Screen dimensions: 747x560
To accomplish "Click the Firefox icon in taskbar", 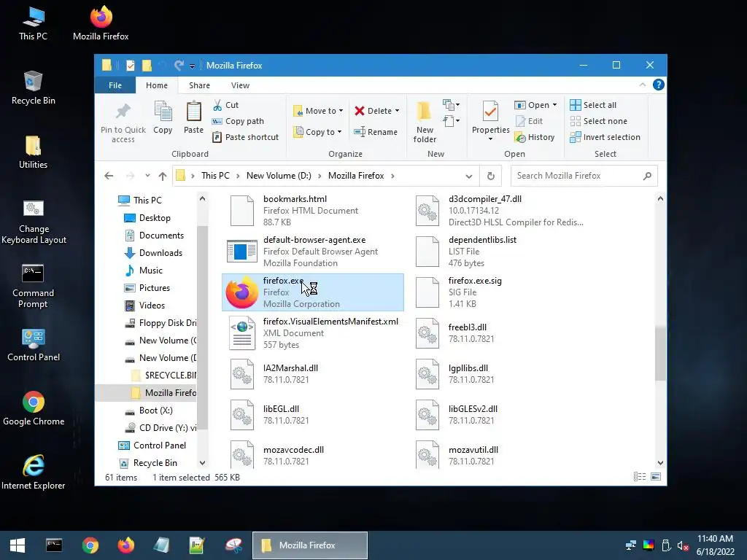I will 125,545.
